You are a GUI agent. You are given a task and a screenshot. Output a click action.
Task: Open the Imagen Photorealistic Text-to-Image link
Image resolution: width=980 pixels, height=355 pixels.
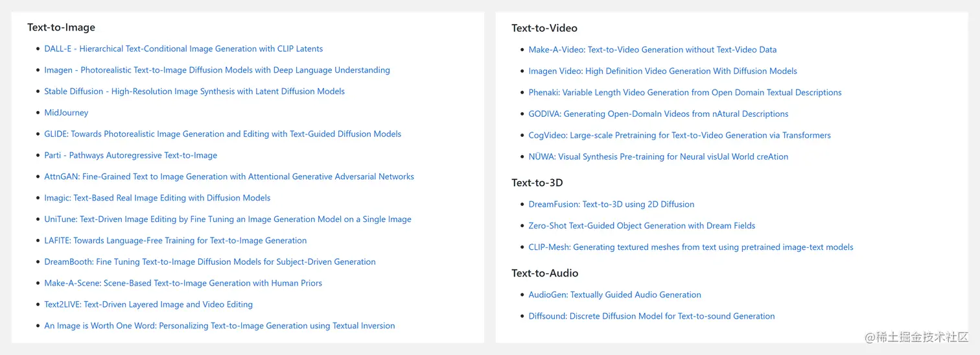217,70
